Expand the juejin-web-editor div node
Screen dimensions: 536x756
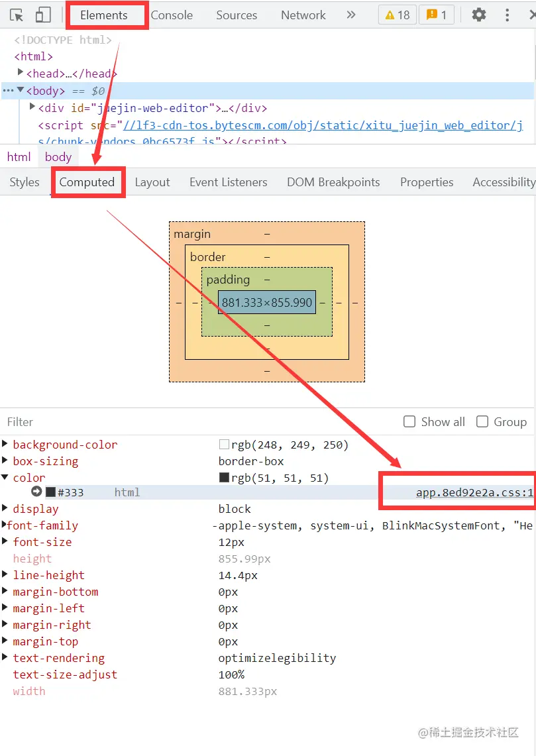32,107
